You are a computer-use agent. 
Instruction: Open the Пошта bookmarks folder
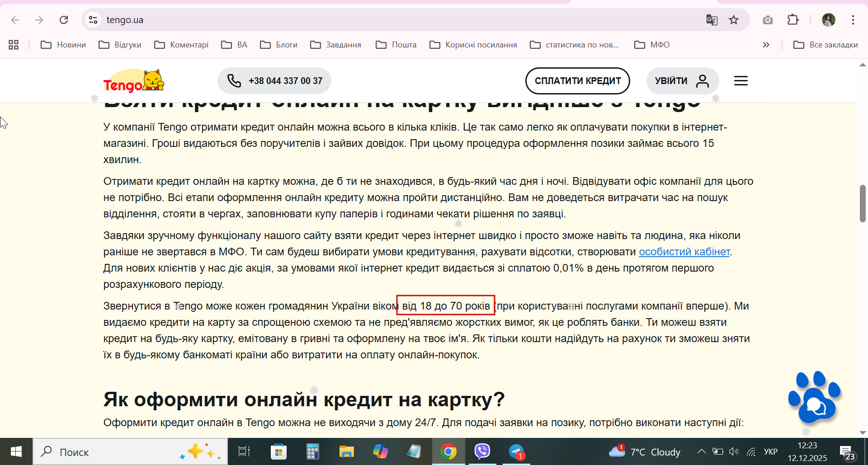(396, 45)
